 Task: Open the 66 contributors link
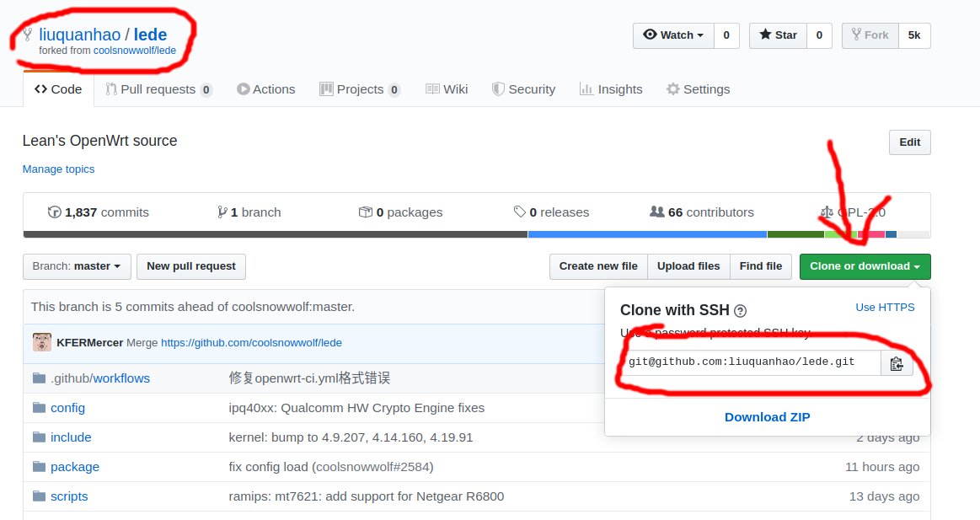[702, 212]
